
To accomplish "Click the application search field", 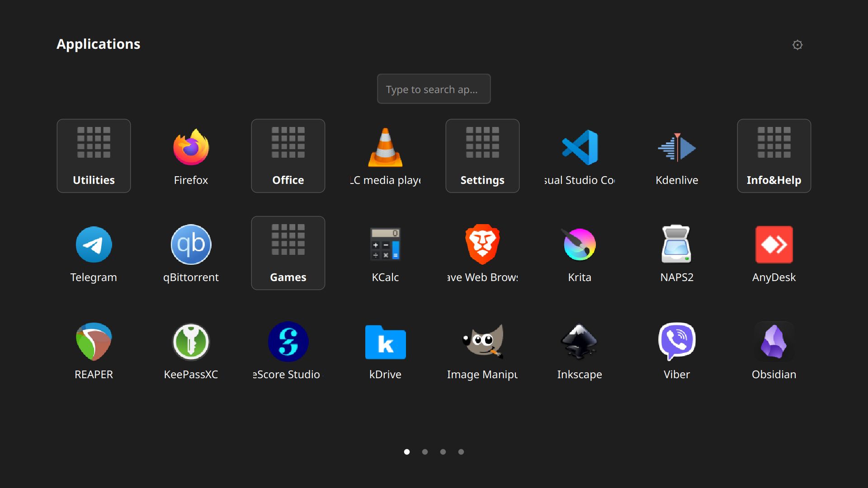I will click(x=434, y=89).
